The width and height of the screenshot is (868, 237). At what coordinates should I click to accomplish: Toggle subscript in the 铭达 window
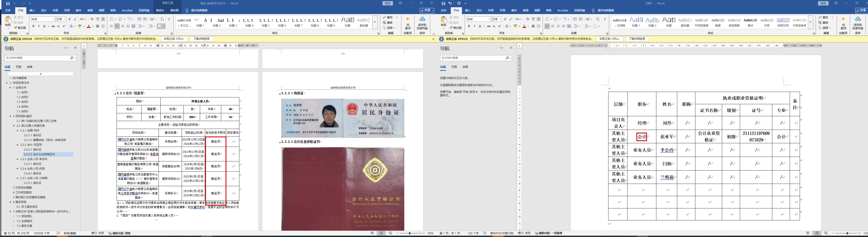(59, 26)
